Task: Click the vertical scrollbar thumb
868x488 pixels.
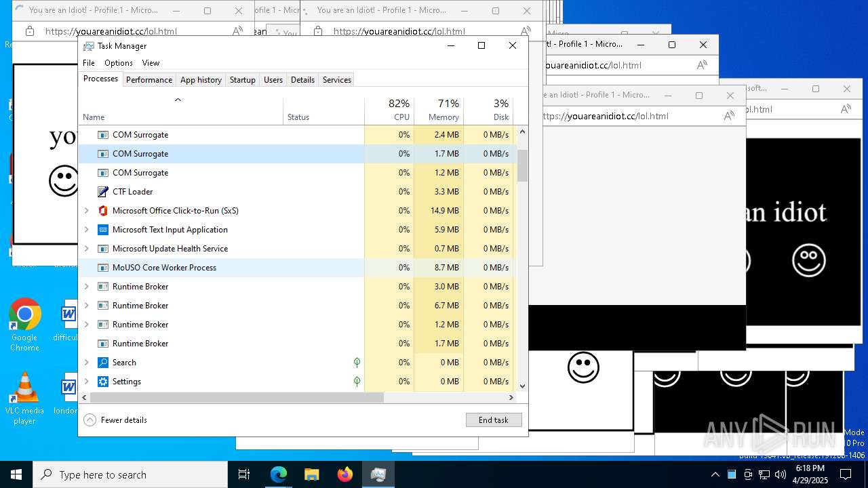Action: pos(522,166)
